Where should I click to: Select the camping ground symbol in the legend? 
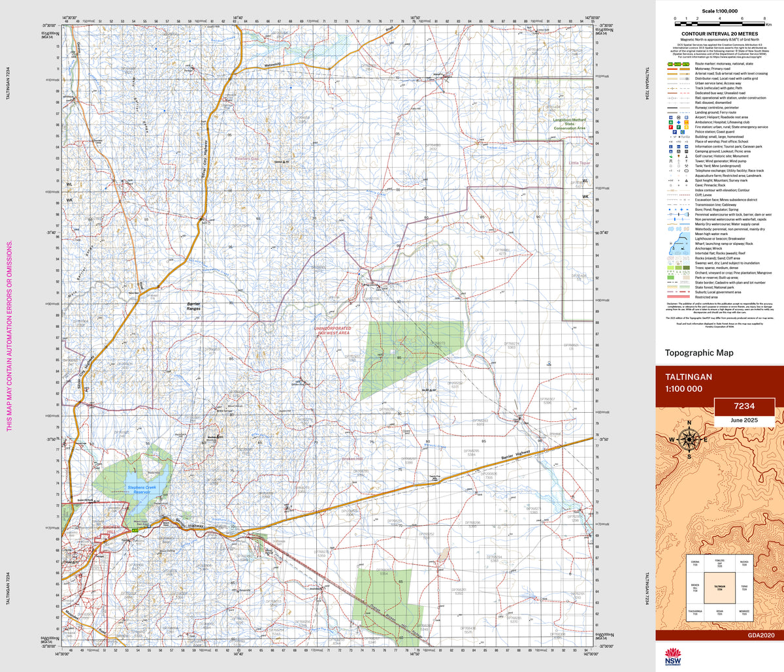(671, 152)
